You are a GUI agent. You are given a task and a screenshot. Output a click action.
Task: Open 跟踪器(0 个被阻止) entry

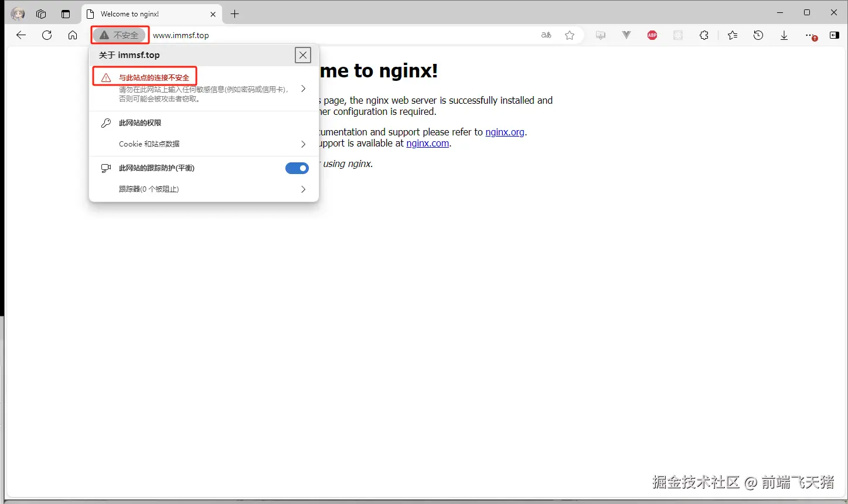(204, 189)
